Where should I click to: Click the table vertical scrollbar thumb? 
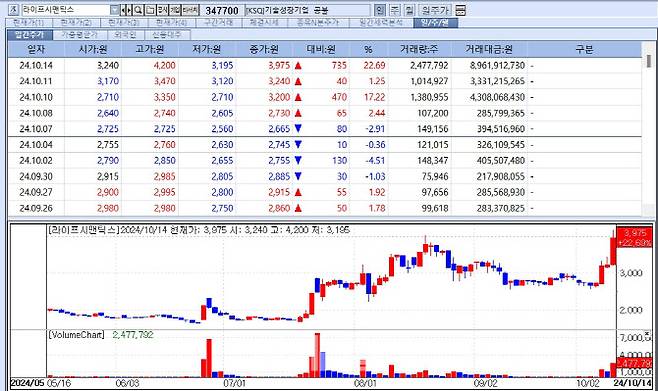pos(649,61)
